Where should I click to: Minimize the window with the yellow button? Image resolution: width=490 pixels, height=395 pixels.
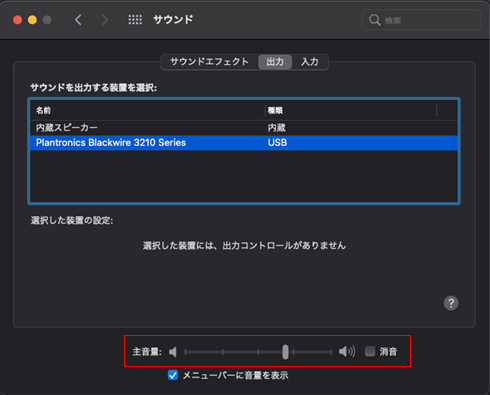pos(32,20)
